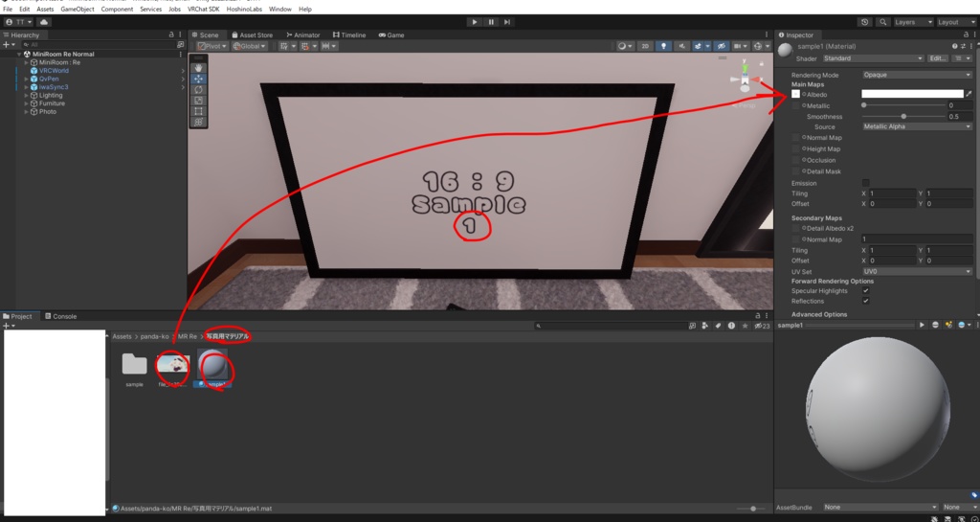Toggle Scene lighting lightbulb icon
Viewport: 980px width, 522px height.
point(663,46)
